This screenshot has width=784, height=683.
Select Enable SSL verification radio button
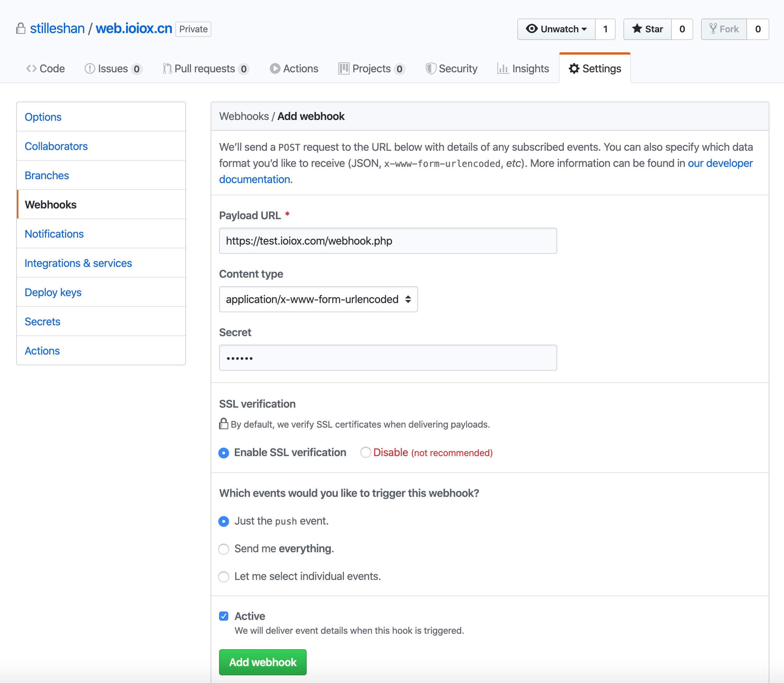tap(224, 453)
